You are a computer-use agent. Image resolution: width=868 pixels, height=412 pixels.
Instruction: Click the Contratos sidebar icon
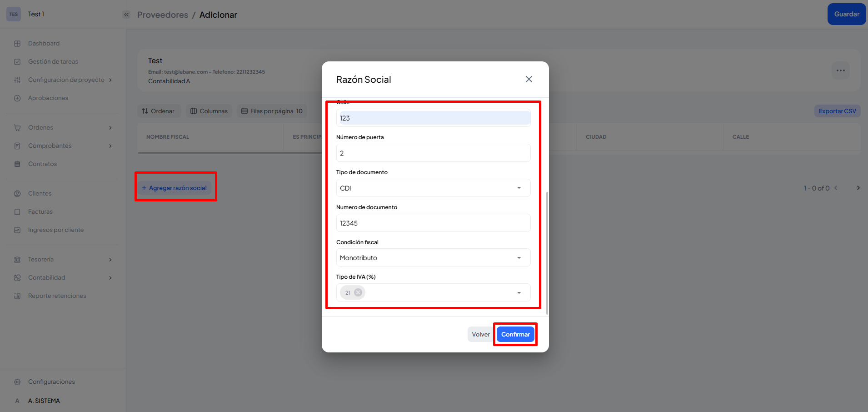pos(17,164)
